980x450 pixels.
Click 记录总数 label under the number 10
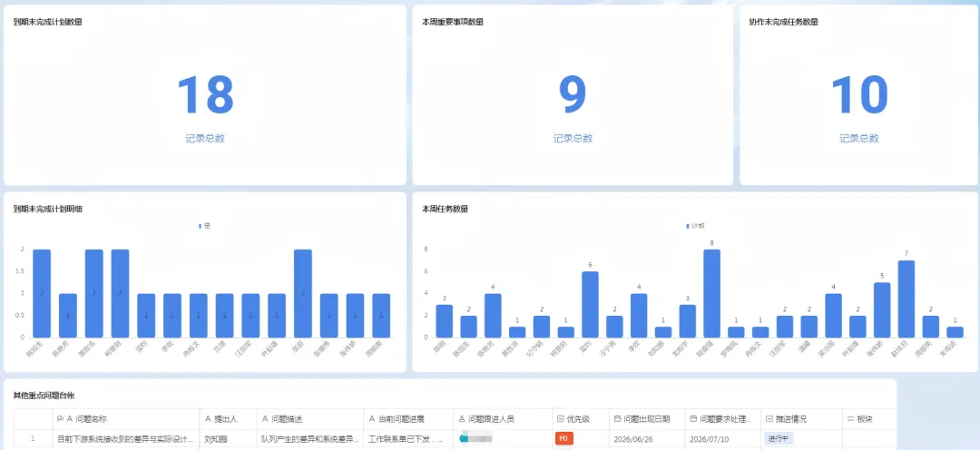click(859, 139)
